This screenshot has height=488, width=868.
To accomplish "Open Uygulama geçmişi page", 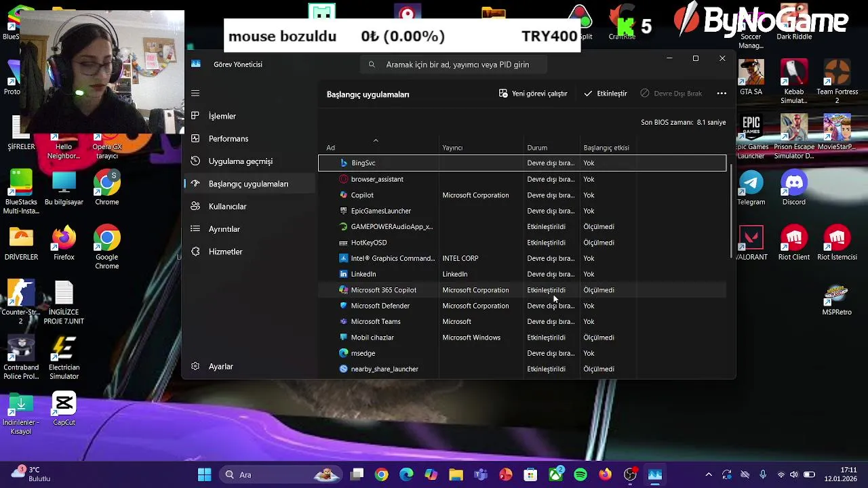I will pos(250,161).
